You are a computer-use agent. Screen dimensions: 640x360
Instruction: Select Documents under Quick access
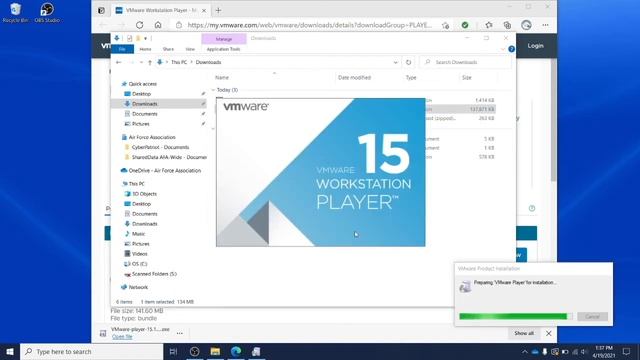(144, 114)
